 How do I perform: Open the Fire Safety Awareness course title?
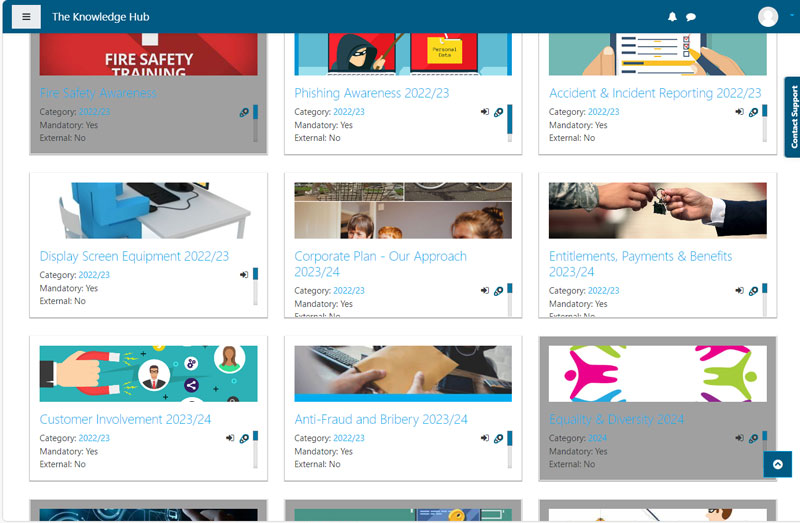(x=98, y=93)
